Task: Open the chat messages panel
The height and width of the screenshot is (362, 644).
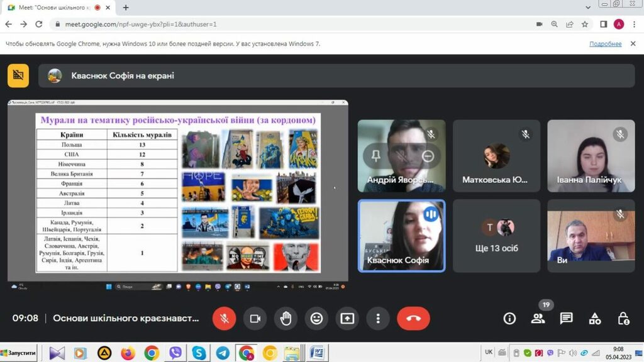Action: (x=567, y=319)
